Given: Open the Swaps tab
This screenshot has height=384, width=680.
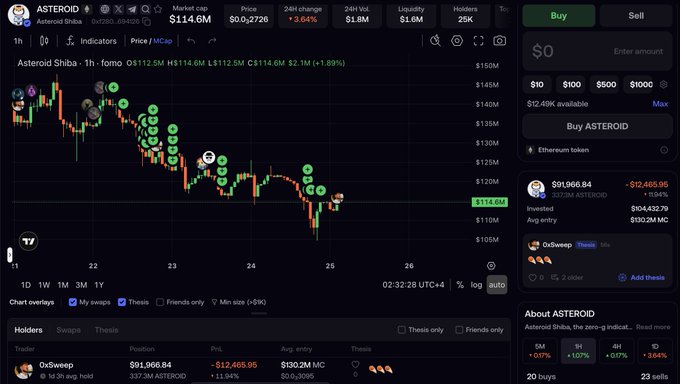Looking at the screenshot, I should coord(69,330).
